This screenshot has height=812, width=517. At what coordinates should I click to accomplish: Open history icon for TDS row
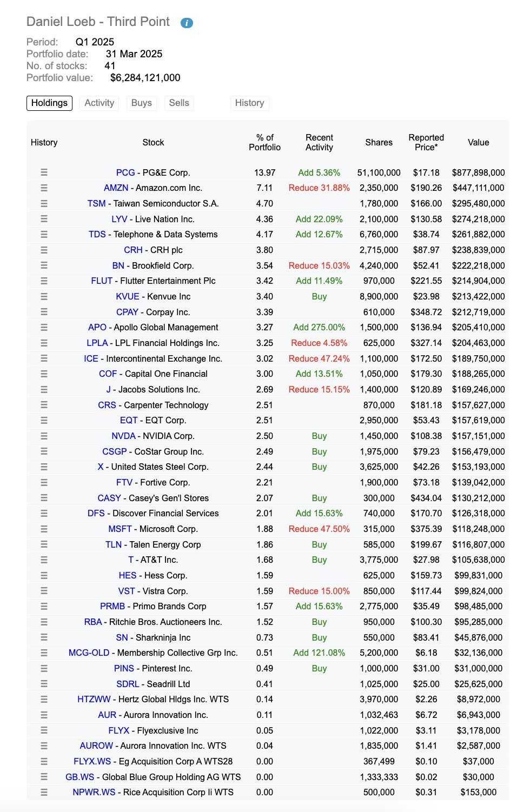coord(44,235)
